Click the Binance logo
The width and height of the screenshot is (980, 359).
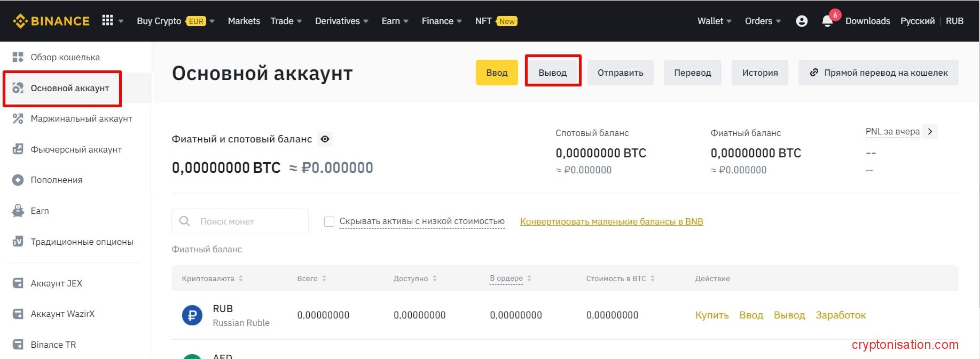50,21
